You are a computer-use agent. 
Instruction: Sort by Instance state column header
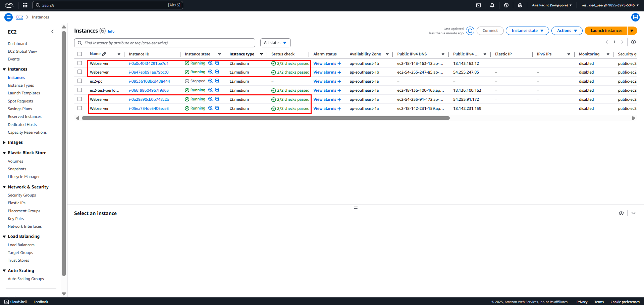[198, 54]
